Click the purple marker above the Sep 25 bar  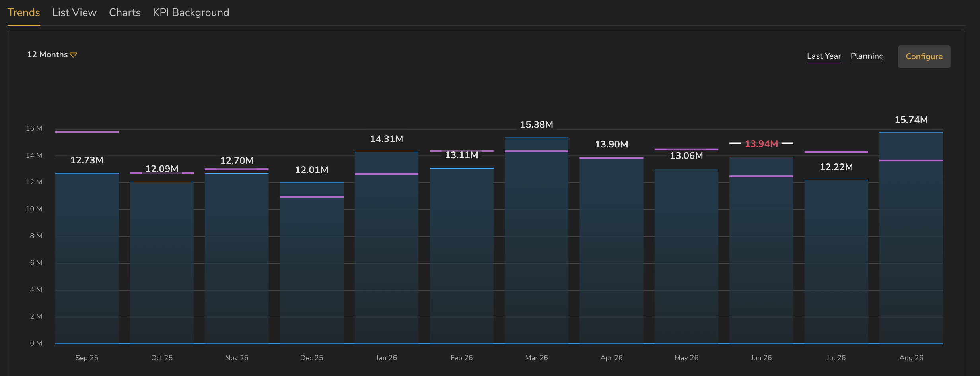pos(87,132)
